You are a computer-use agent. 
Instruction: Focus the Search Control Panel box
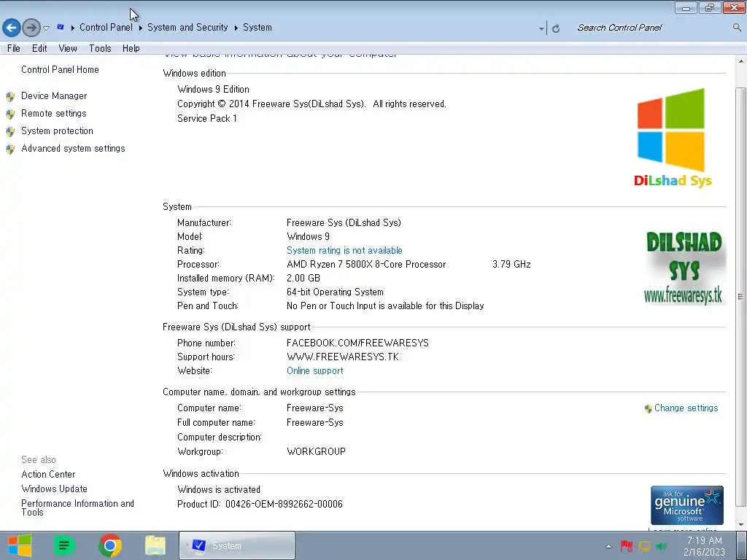[x=650, y=28]
